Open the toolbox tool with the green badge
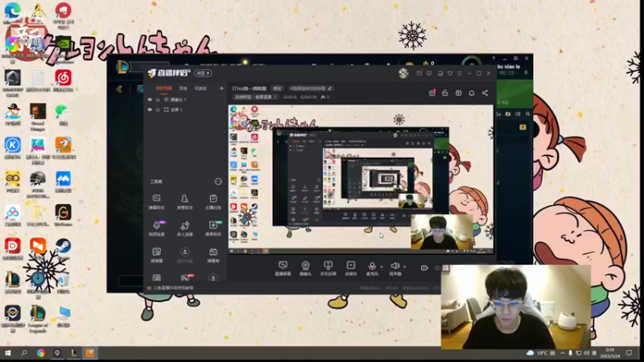 pyautogui.click(x=213, y=228)
